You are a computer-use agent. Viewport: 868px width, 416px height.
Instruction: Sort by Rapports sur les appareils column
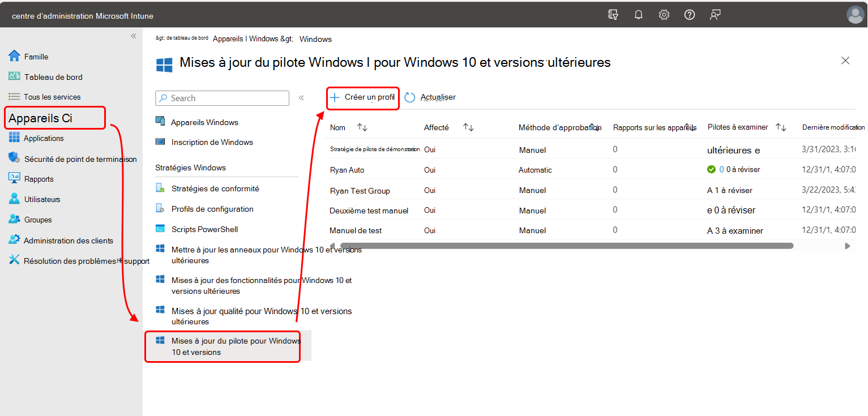click(689, 127)
